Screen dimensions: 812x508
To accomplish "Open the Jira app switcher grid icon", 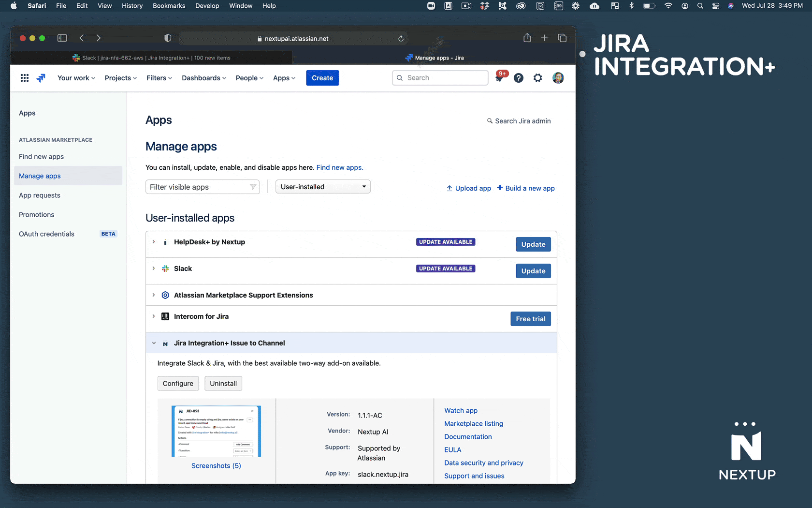I will [x=25, y=78].
